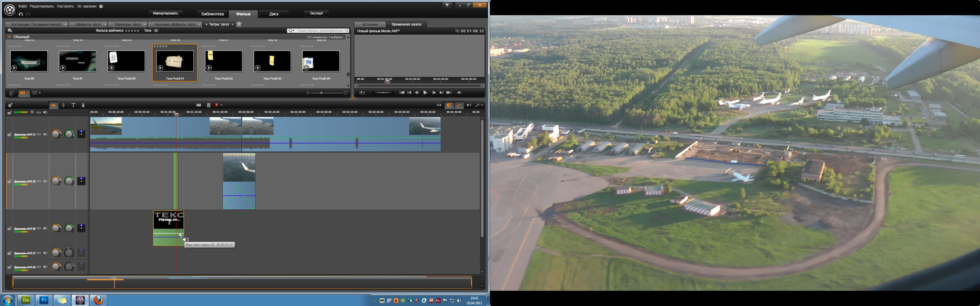Viewport: 980px width, 306px height.
Task: Click the trash can delete icon
Action: (208, 105)
